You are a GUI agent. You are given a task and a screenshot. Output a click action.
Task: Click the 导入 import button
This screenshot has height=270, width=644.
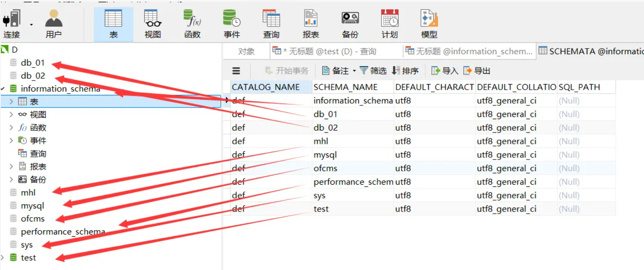[x=445, y=71]
